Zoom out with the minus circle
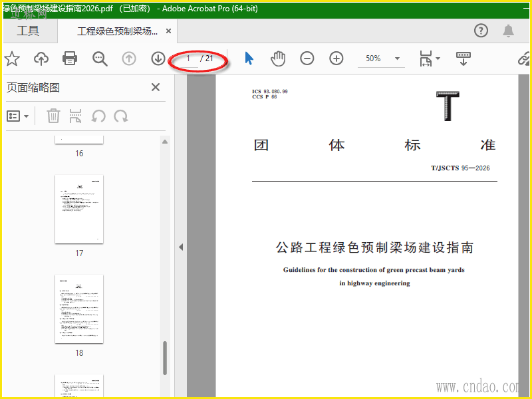Screen dimensions: 532x399 pyautogui.click(x=307, y=59)
